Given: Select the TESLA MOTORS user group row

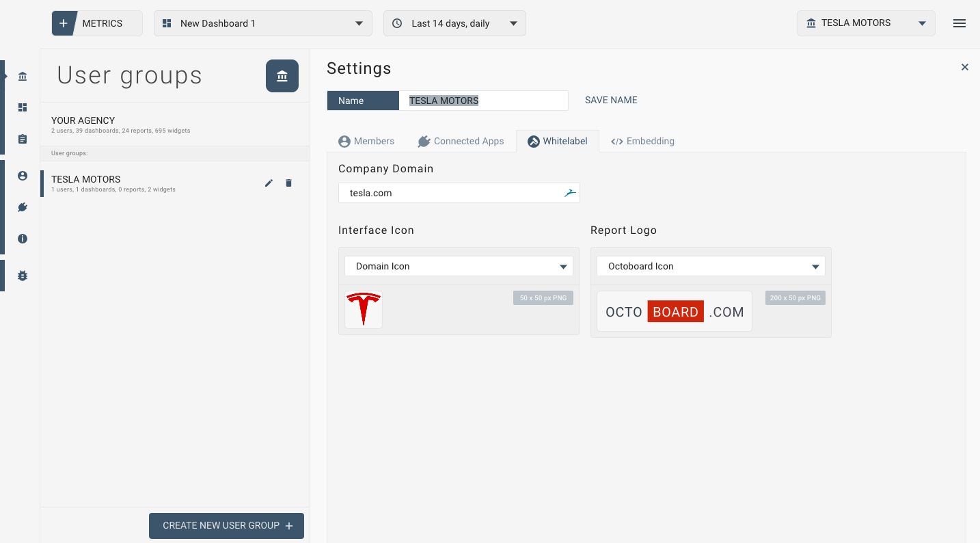Looking at the screenshot, I should click(175, 183).
